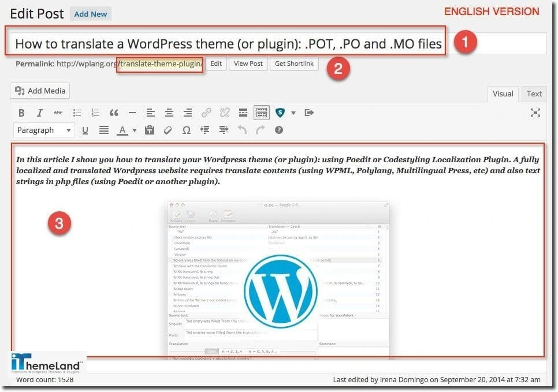The height and width of the screenshot is (392, 558).
Task: Insert the Read More tag
Action: point(243,113)
